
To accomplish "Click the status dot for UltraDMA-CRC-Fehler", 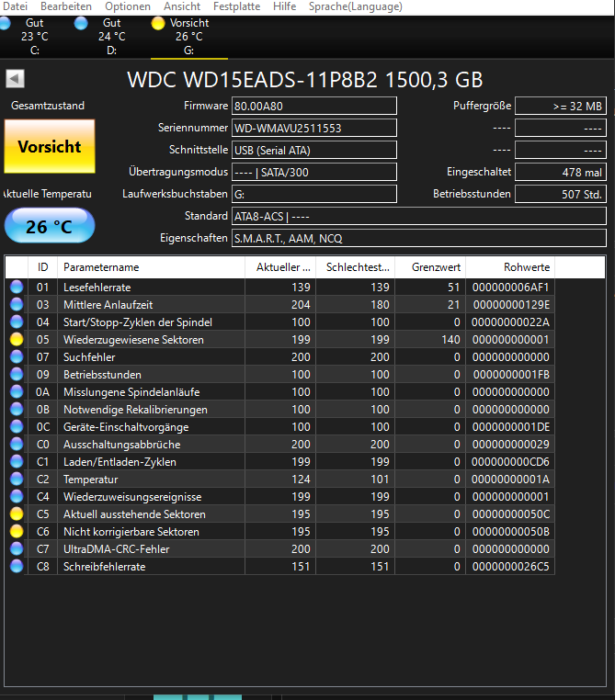I will click(x=17, y=548).
